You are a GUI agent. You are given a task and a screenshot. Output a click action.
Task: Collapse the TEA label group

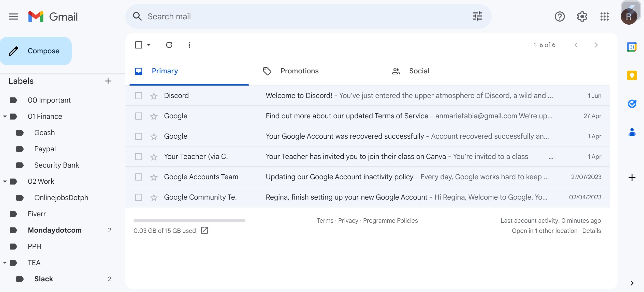[x=5, y=263]
